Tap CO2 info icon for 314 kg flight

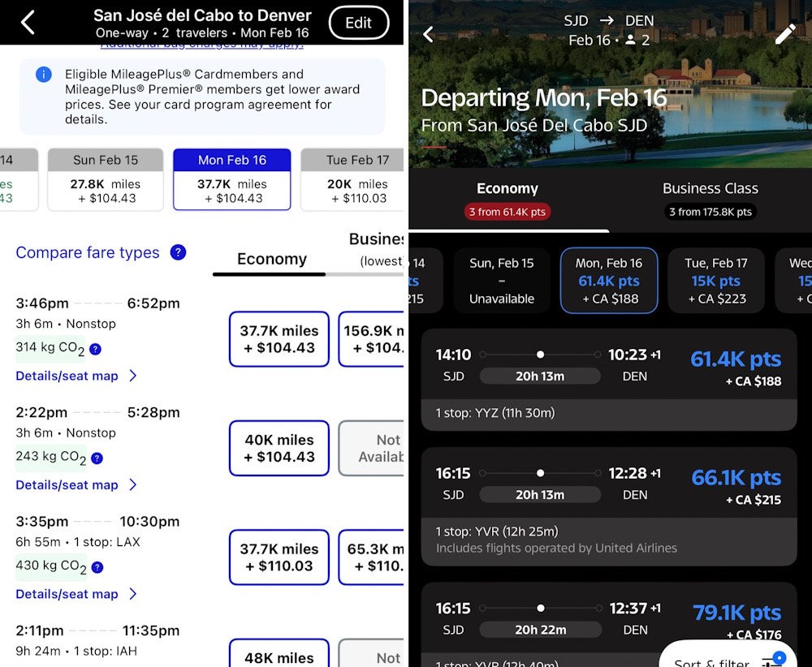[x=96, y=349]
